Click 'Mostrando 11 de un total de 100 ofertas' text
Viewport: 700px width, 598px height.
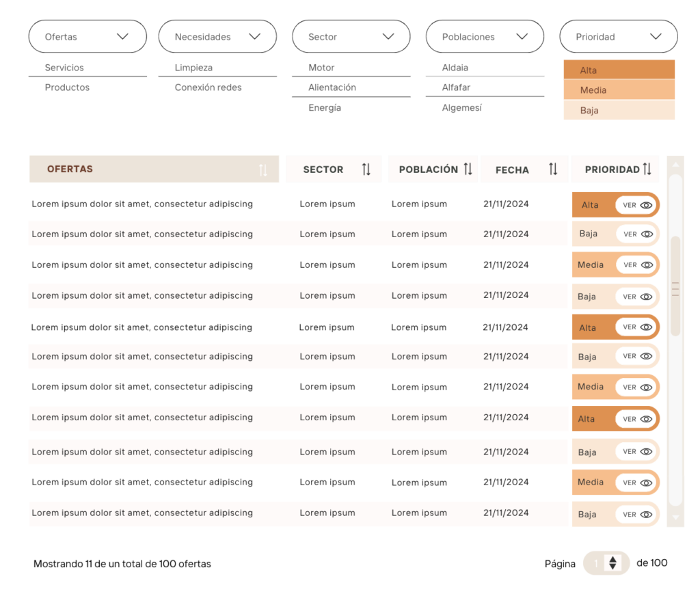pyautogui.click(x=122, y=564)
